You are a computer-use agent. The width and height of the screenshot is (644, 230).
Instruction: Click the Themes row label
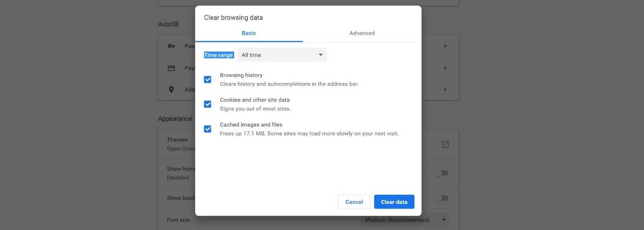[x=177, y=140]
